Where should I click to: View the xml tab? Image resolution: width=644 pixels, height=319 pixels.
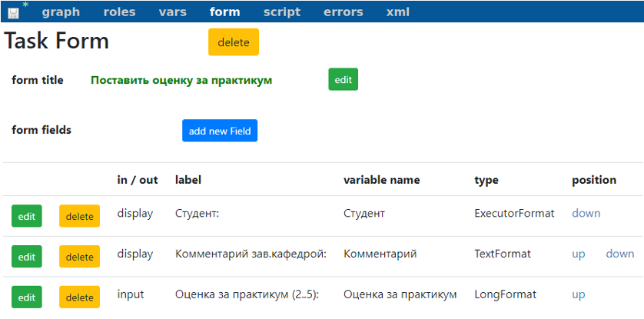click(x=397, y=12)
